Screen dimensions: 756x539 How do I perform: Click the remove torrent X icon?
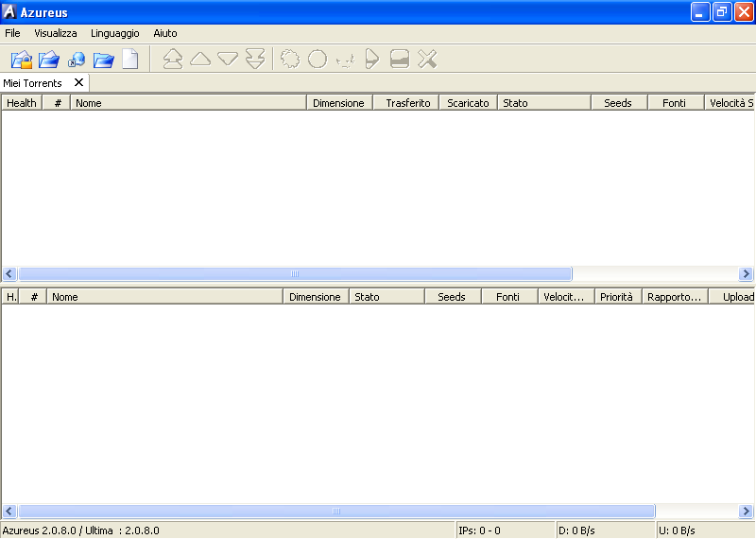427,59
